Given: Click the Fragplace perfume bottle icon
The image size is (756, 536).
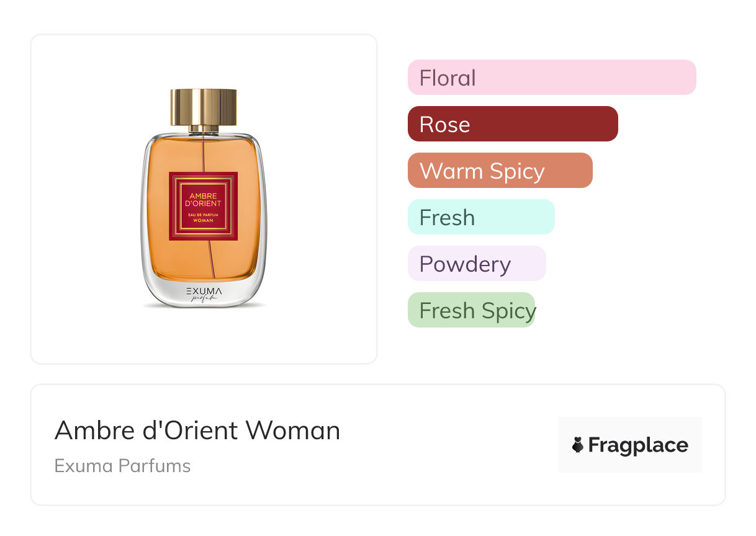Looking at the screenshot, I should (578, 445).
